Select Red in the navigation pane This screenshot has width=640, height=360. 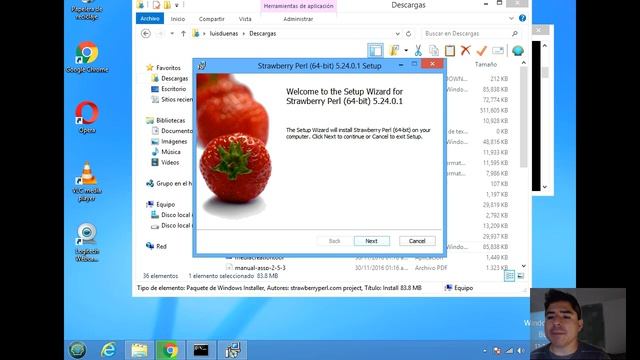coord(161,247)
